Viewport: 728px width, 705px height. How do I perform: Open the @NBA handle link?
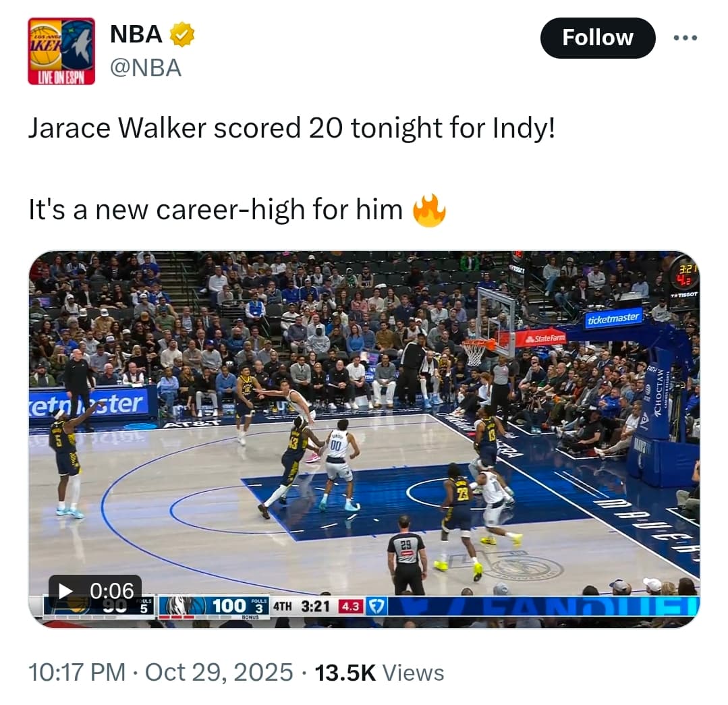(x=146, y=68)
